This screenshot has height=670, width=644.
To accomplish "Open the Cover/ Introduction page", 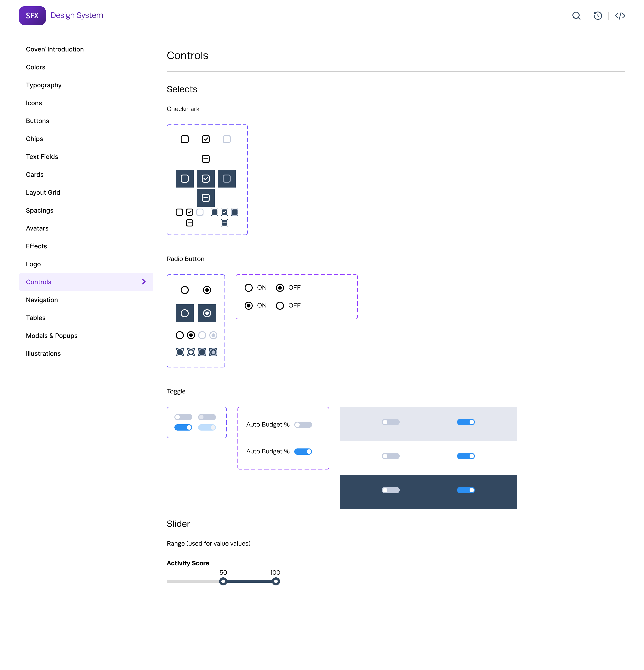I will coord(55,49).
